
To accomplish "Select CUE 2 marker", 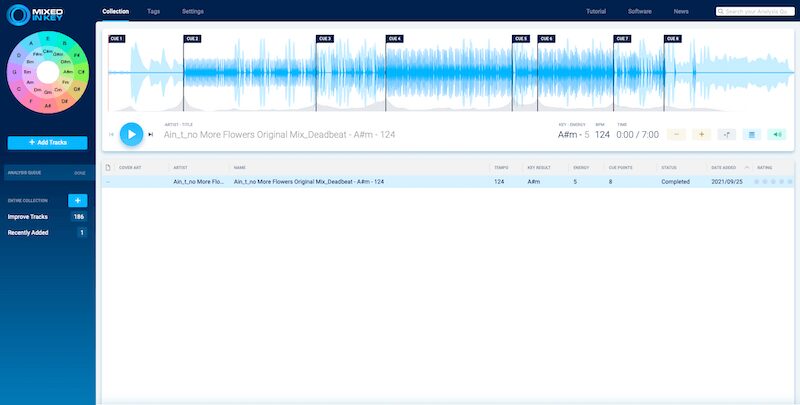I will click(x=192, y=39).
